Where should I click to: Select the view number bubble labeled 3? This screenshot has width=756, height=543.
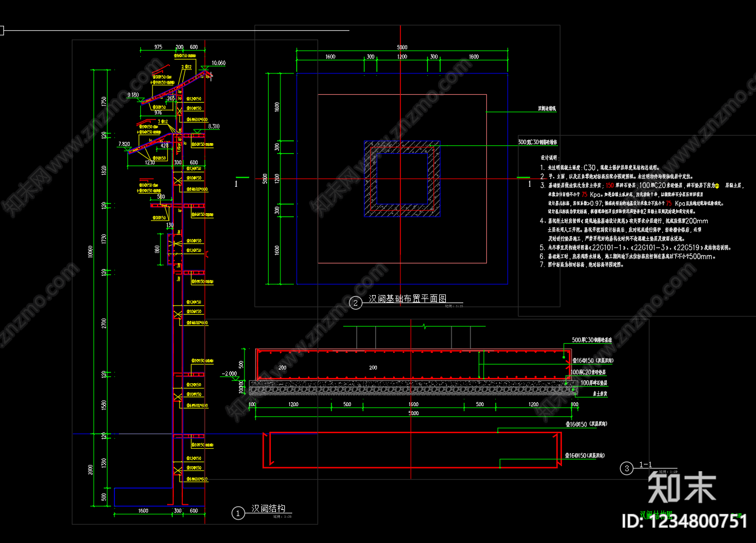[x=627, y=468]
